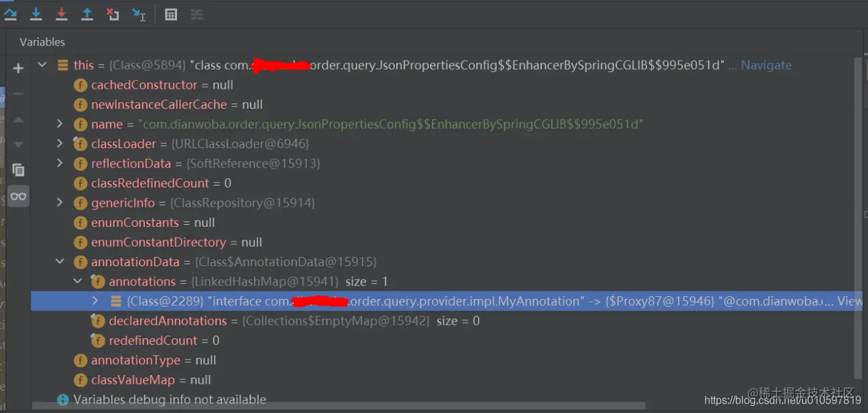Click the info icon for debug info message
868x413 pixels.
click(63, 400)
